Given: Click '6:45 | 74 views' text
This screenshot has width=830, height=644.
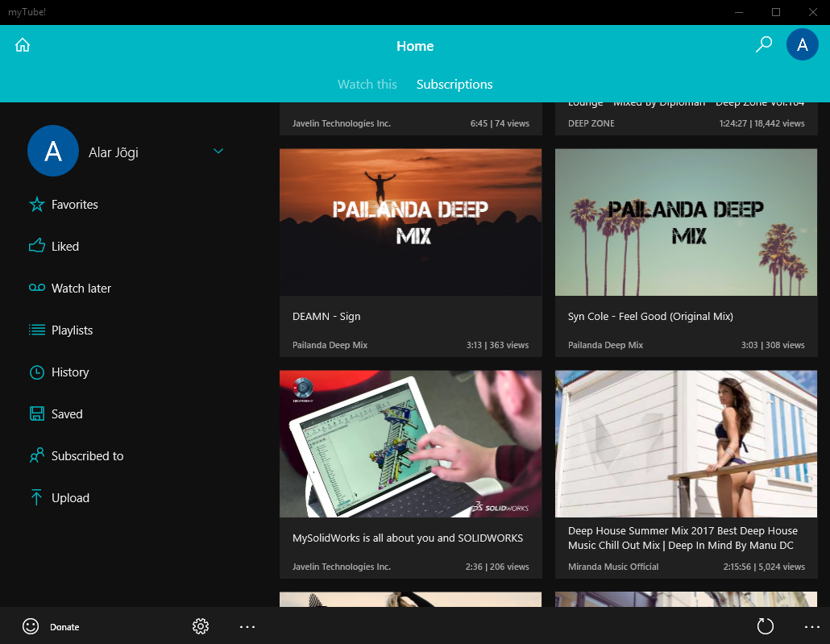Looking at the screenshot, I should [x=500, y=123].
